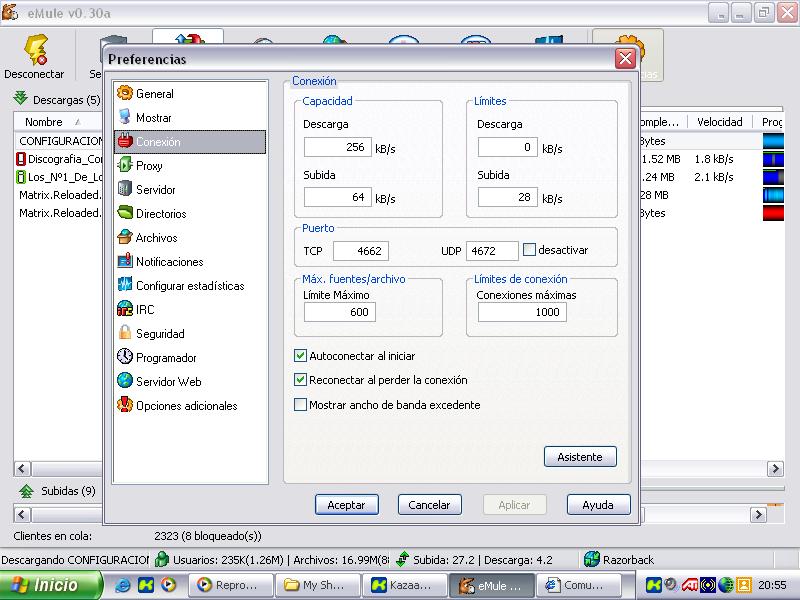Screen dimensions: 800x600
Task: Click the Servidor Web globe icon
Action: point(125,382)
